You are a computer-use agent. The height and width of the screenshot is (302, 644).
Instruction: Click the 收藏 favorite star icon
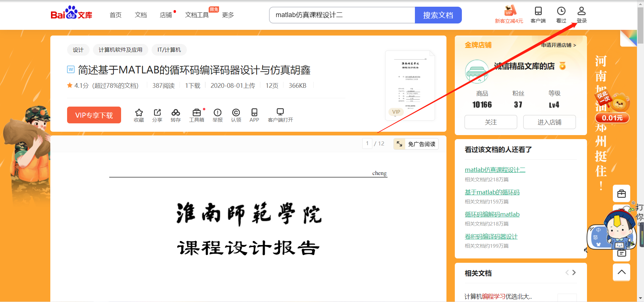click(139, 115)
